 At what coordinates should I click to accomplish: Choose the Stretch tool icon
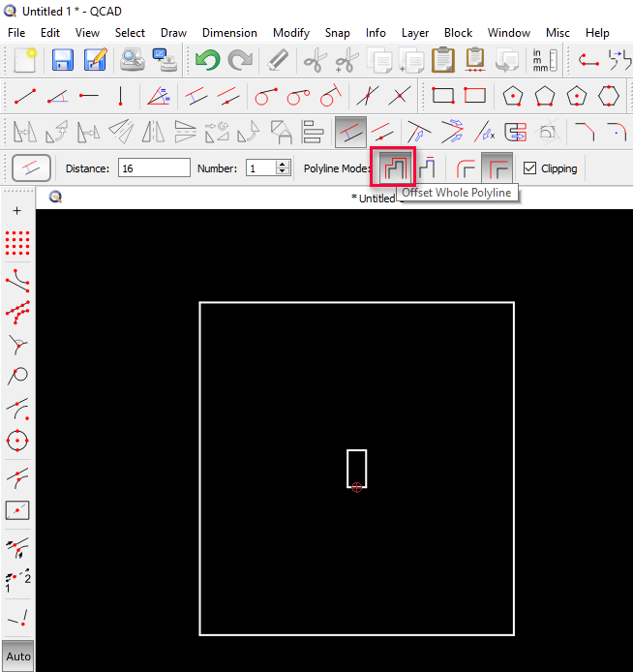click(x=516, y=132)
